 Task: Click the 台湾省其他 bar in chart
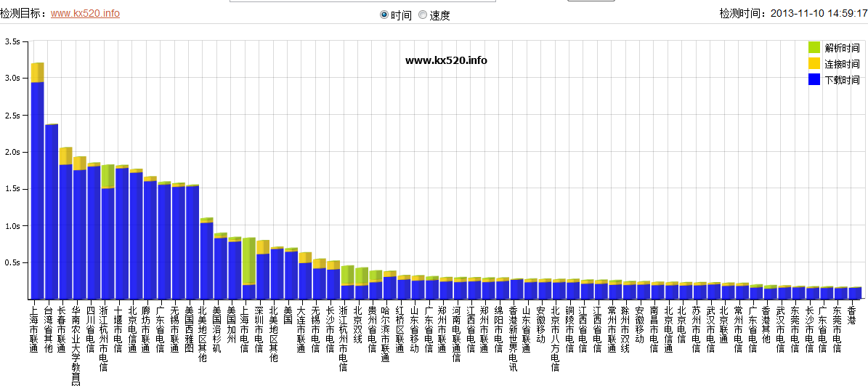click(x=51, y=211)
